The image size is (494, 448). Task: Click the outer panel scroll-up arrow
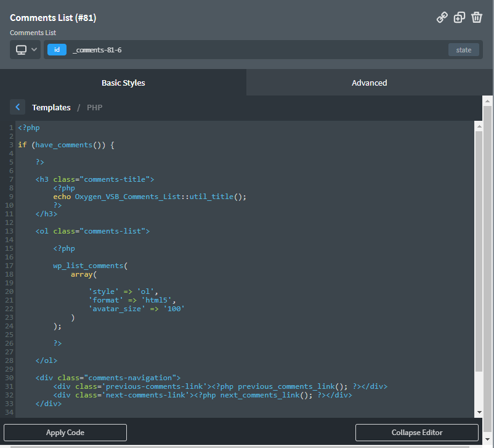point(487,101)
